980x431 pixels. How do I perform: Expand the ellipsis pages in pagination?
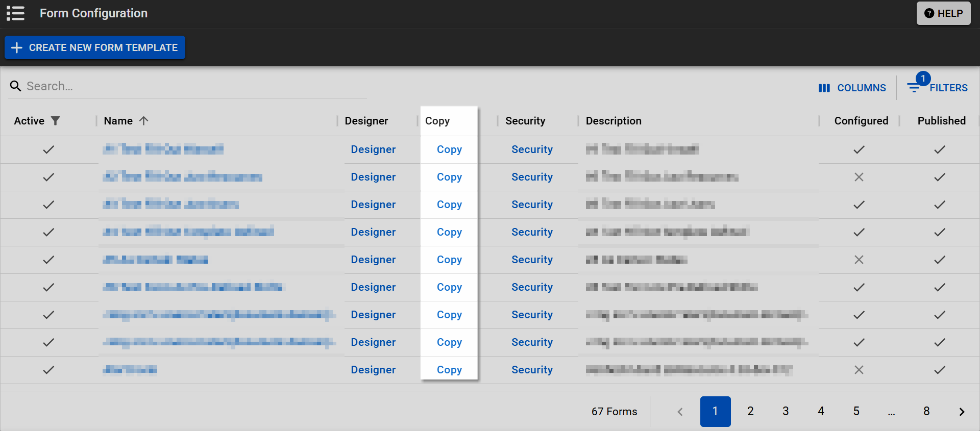[891, 412]
